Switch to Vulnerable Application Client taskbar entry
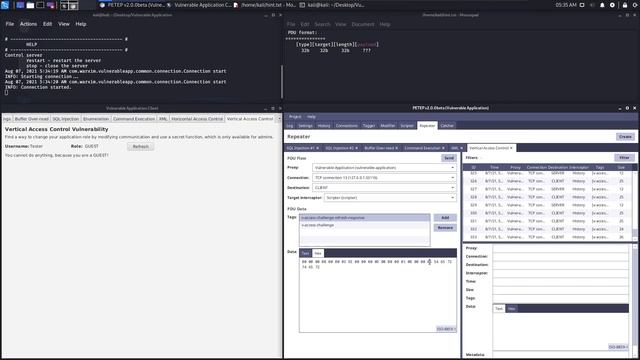This screenshot has height=360, width=640. pos(199,5)
